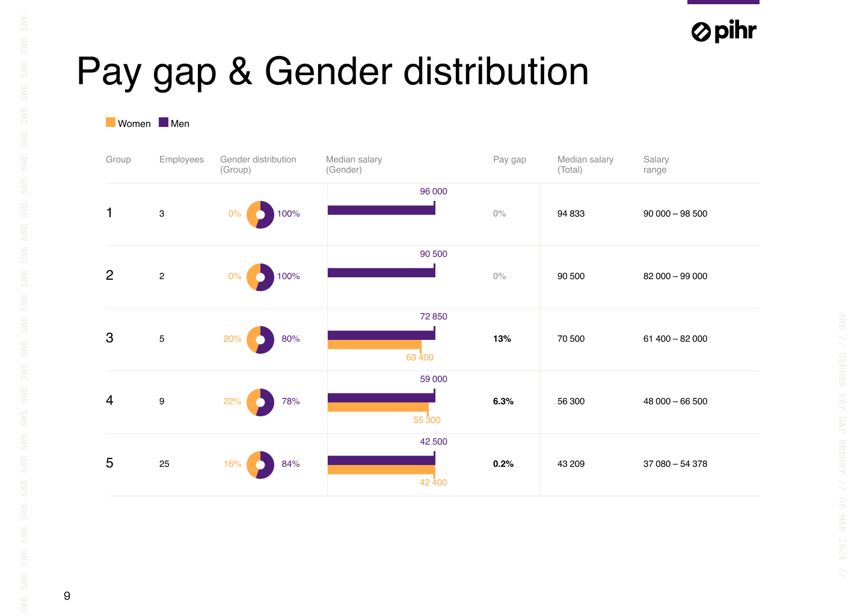Select the 37 080 – 54 378 salary range
866x616 pixels.
click(675, 464)
